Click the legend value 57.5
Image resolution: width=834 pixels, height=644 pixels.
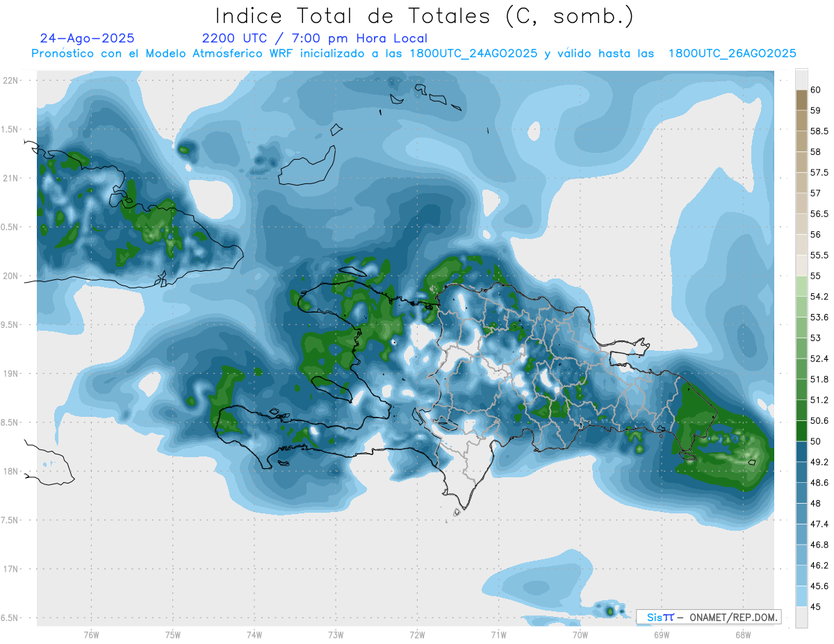point(820,172)
